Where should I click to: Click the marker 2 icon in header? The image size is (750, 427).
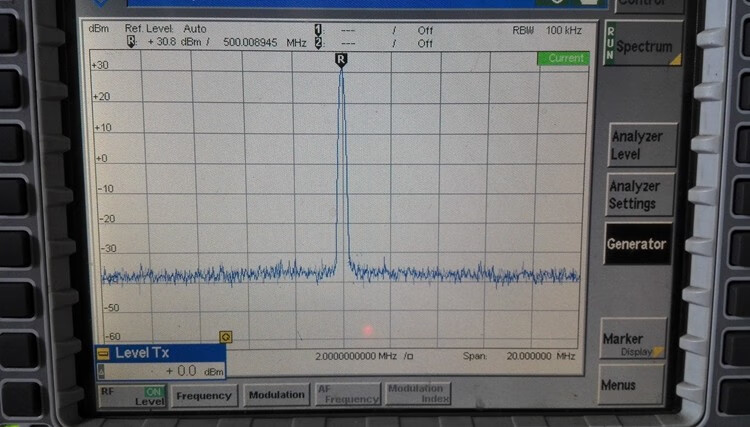point(318,43)
